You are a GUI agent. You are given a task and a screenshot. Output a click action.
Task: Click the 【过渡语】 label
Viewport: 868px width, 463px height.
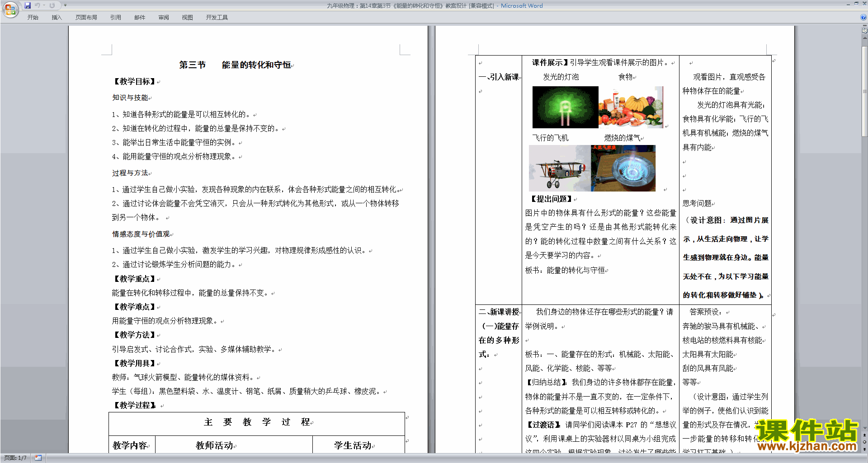click(543, 425)
